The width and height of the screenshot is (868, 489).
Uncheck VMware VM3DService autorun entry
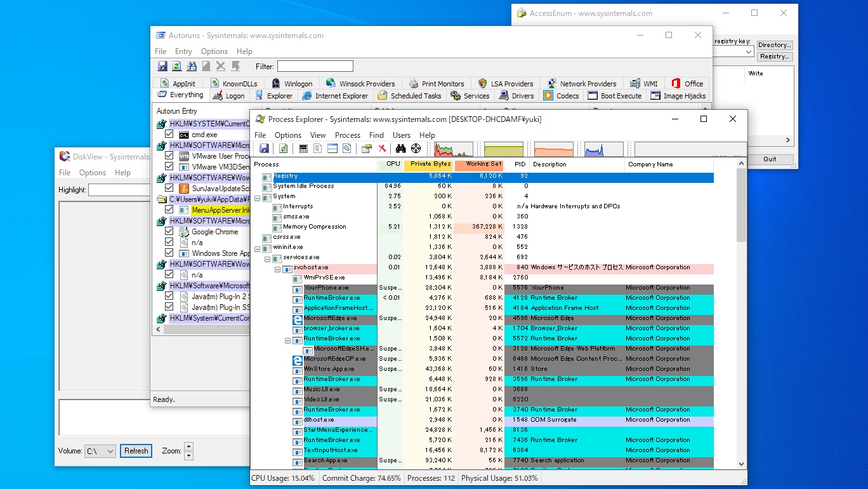click(x=169, y=167)
